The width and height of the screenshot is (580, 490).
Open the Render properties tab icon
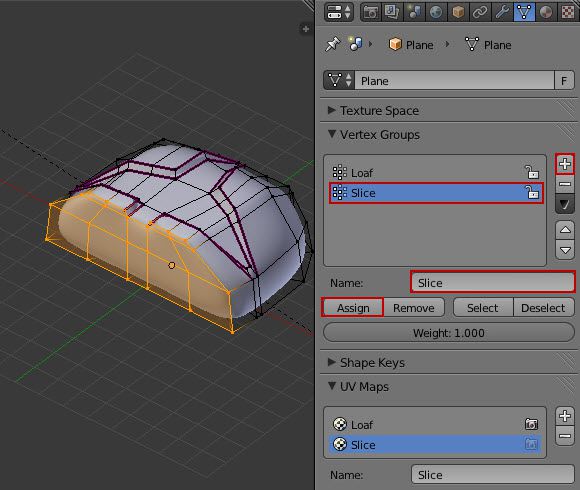(370, 12)
